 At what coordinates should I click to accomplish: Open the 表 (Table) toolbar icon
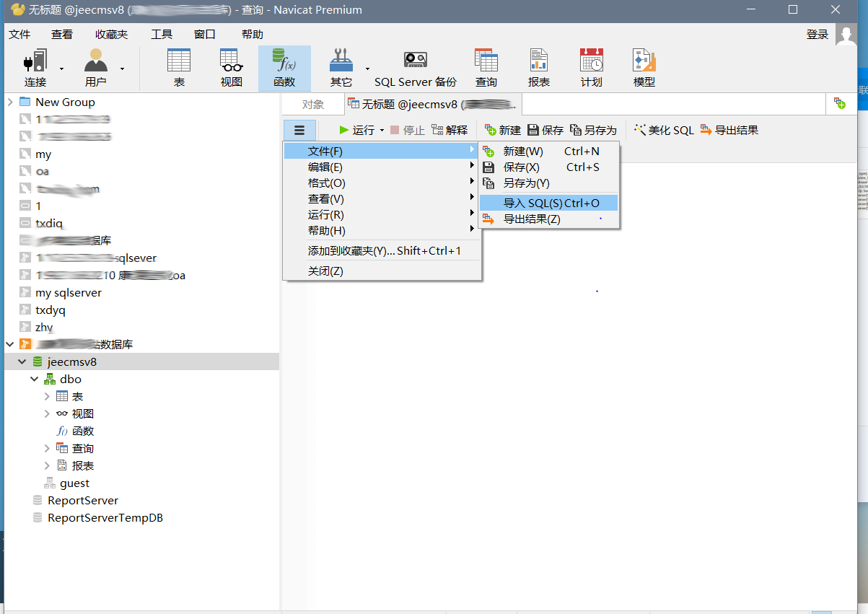coord(179,68)
